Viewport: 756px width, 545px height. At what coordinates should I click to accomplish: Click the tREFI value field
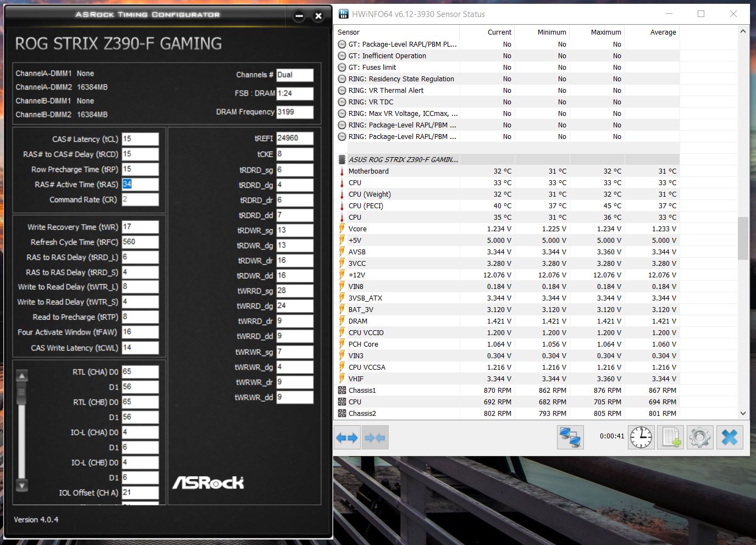click(295, 138)
